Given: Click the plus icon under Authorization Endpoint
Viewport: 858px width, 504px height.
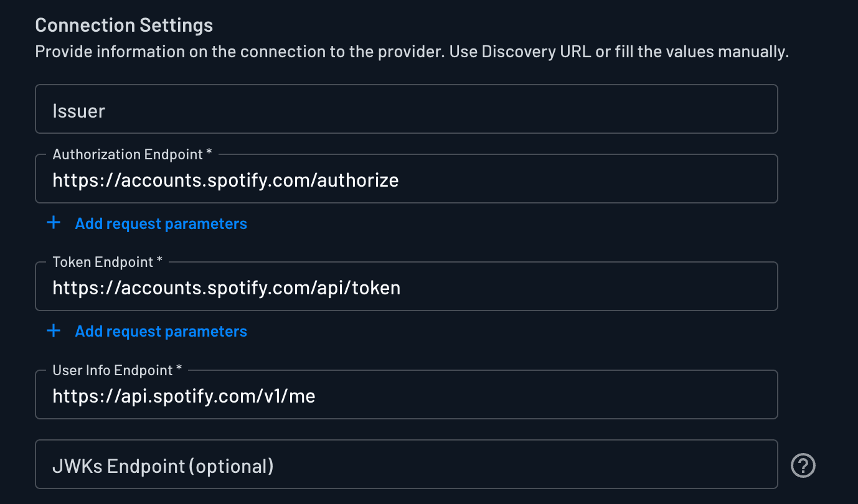Looking at the screenshot, I should pos(54,222).
